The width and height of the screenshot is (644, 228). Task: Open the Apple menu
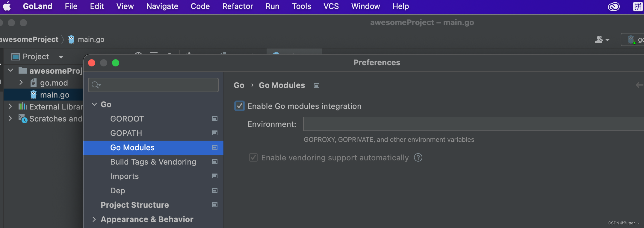point(7,6)
